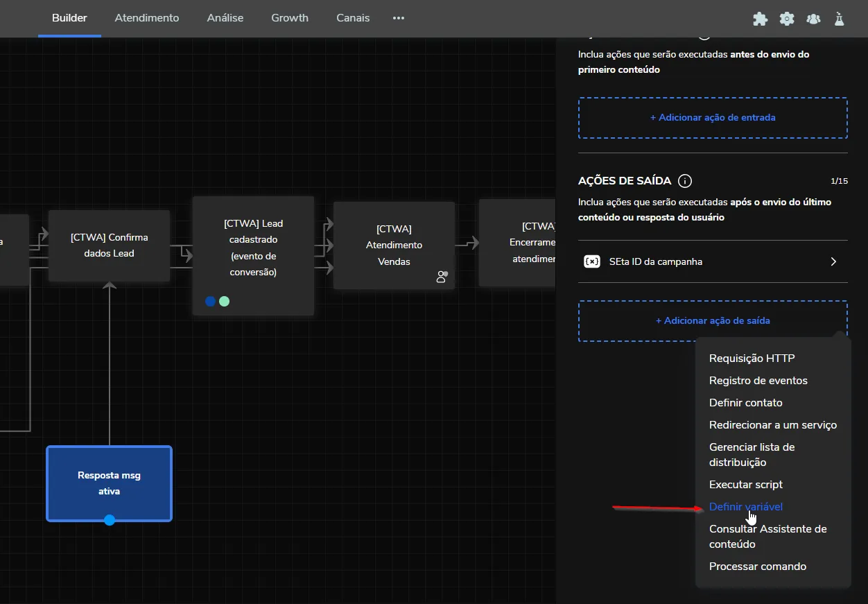This screenshot has width=868, height=604.
Task: Switch to the Growth tab
Action: click(290, 18)
